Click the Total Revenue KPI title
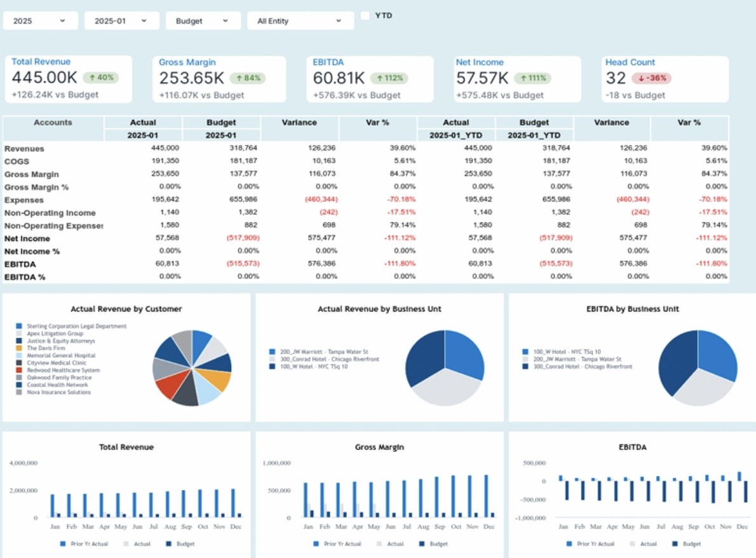The image size is (756, 558). coord(41,62)
